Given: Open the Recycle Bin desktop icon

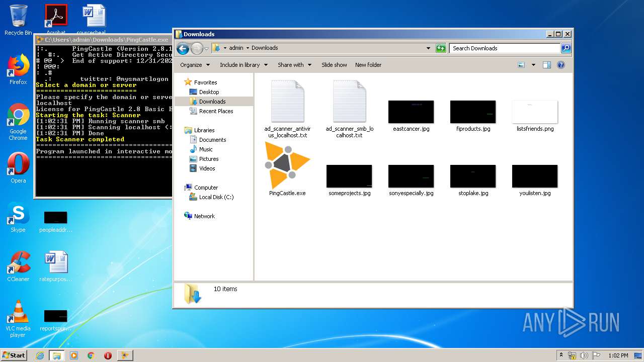Looking at the screenshot, I should coord(18,20).
